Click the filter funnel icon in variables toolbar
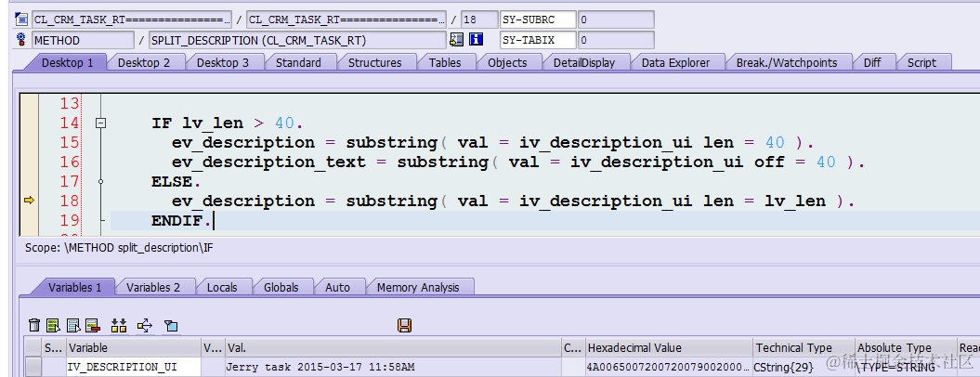Image resolution: width=980 pixels, height=377 pixels. coord(171,325)
